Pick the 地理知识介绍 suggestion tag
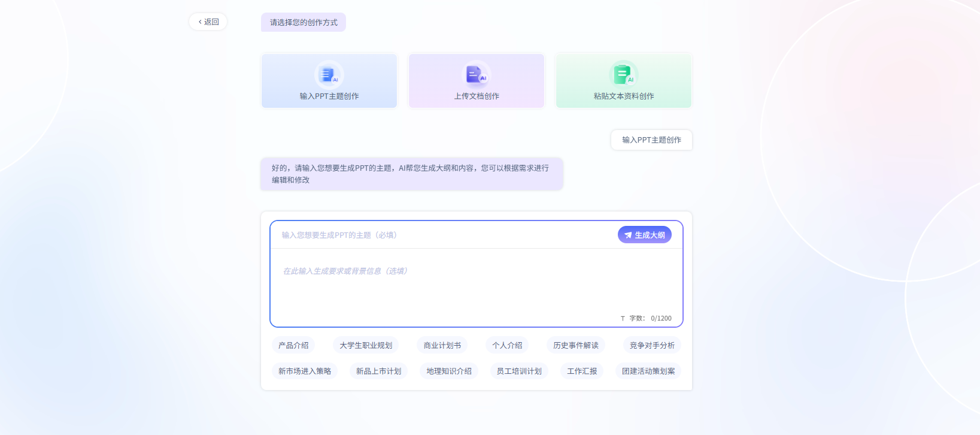This screenshot has height=435, width=980. click(x=449, y=371)
